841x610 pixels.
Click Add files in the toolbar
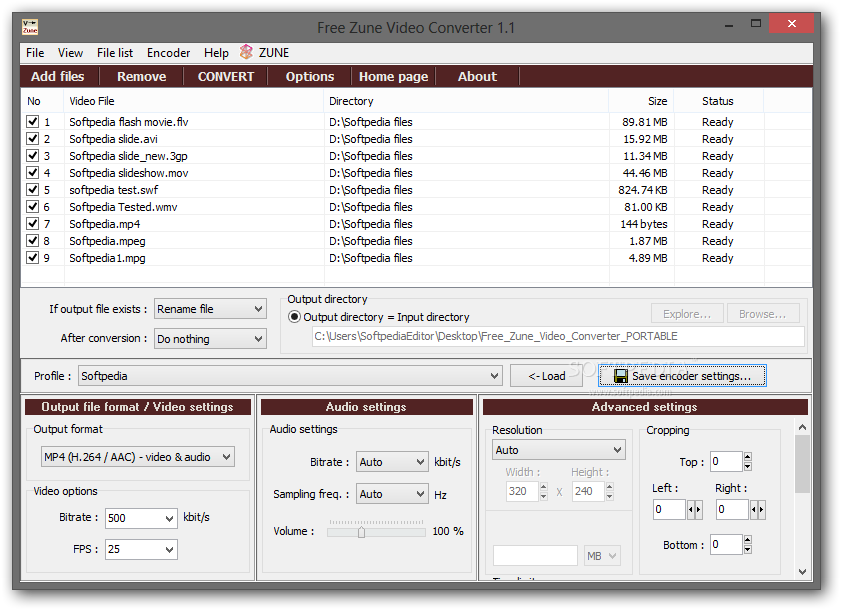tap(58, 76)
